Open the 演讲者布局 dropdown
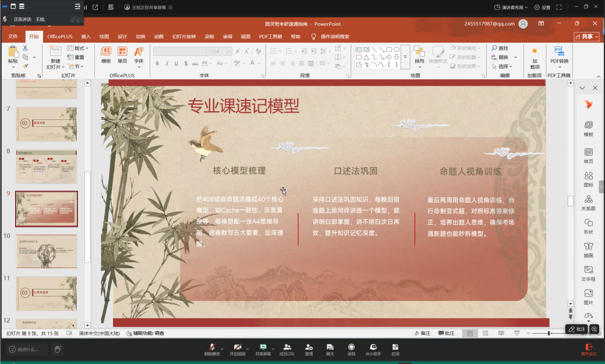The width and height of the screenshot is (605, 364). click(x=511, y=8)
